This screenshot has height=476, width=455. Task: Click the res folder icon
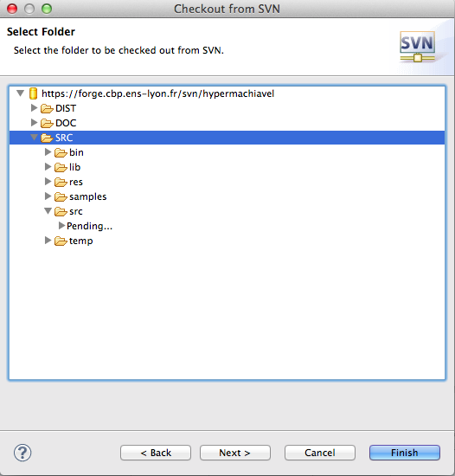[61, 182]
